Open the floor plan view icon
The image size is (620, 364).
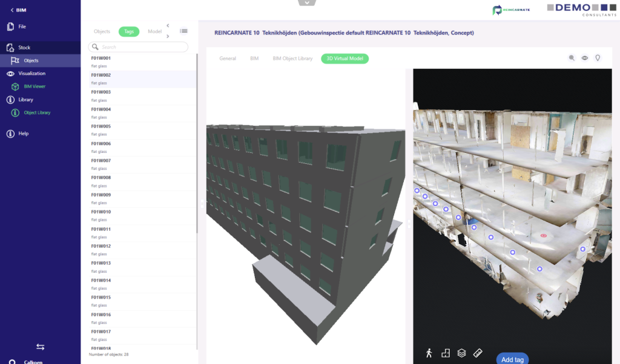[446, 353]
